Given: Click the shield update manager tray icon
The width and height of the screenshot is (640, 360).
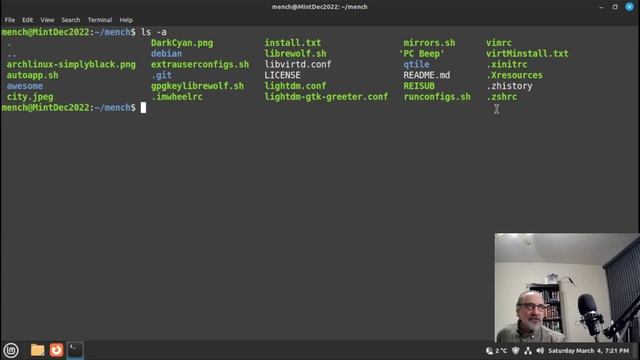Looking at the screenshot, I should coord(516,351).
